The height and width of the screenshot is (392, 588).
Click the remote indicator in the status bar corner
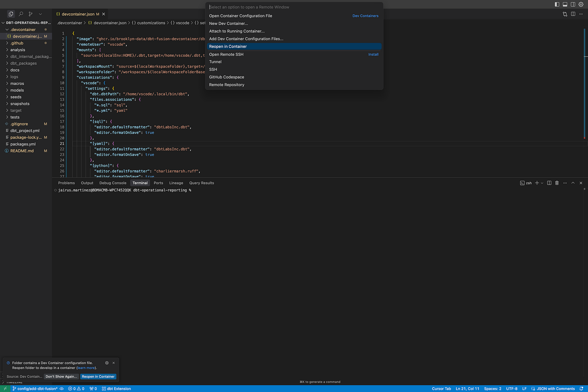point(5,388)
